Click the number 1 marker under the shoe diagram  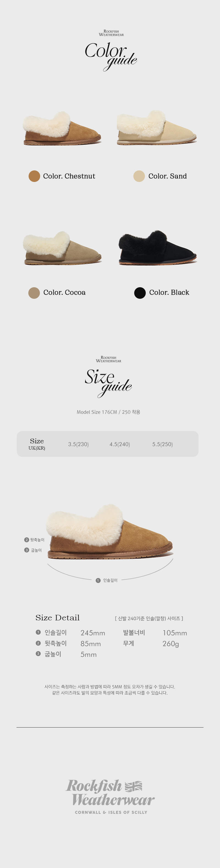pyautogui.click(x=98, y=580)
